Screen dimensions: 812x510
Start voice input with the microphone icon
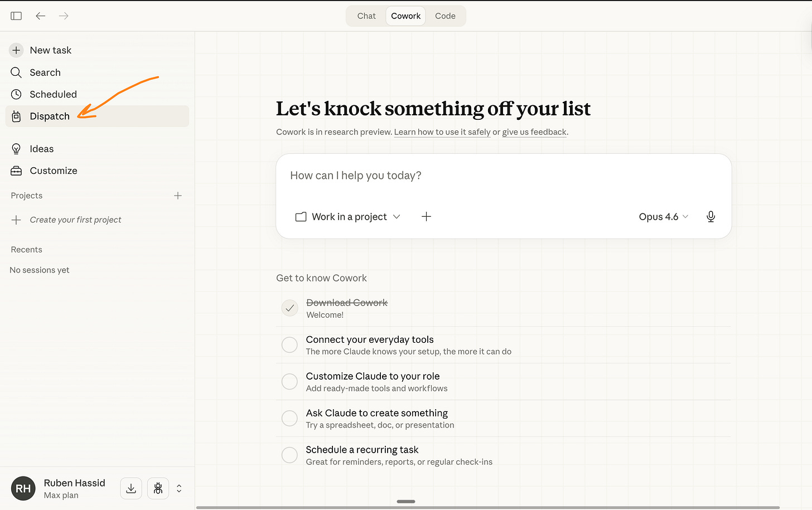tap(710, 216)
